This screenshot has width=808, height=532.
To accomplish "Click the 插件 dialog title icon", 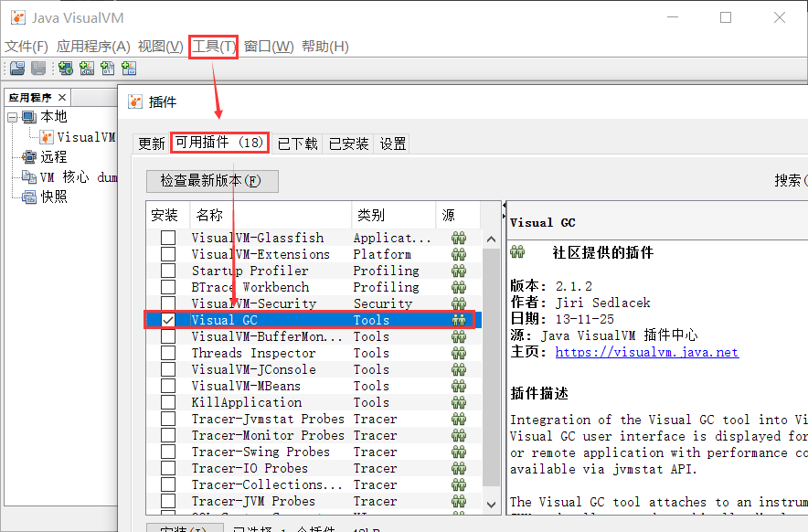I will coord(135,101).
